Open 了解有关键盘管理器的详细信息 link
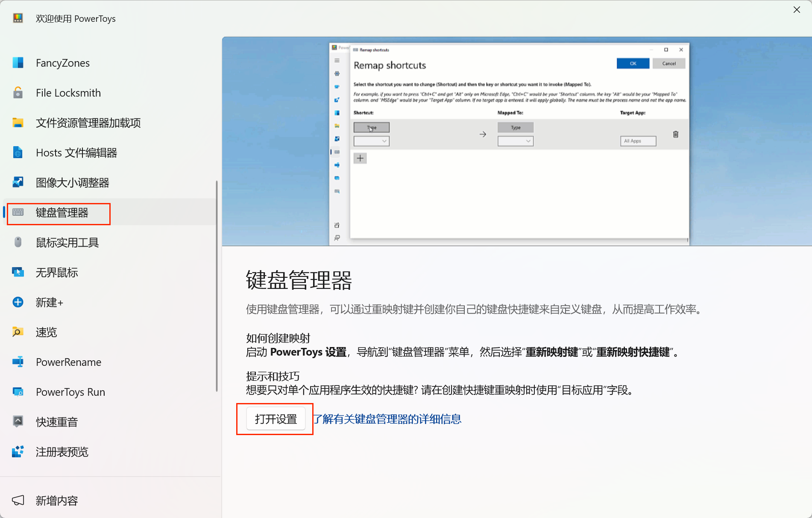 387,419
